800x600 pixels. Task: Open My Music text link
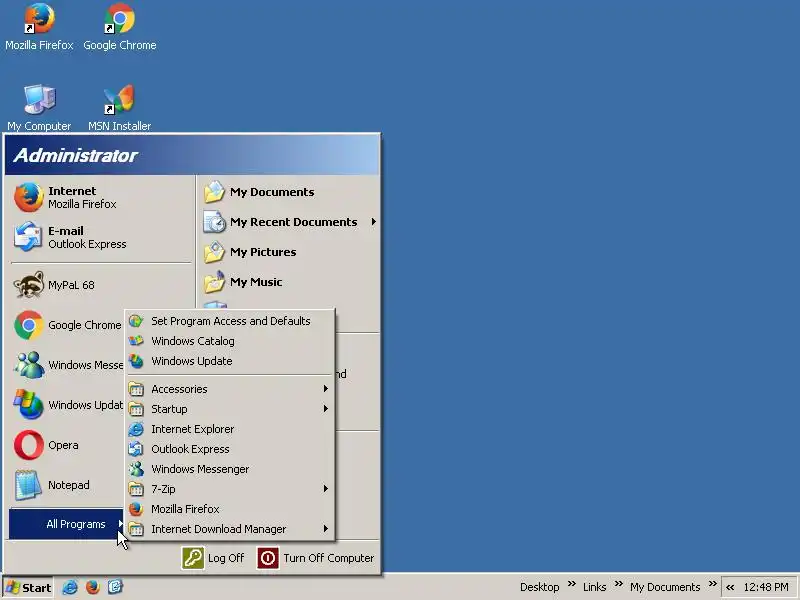(256, 282)
